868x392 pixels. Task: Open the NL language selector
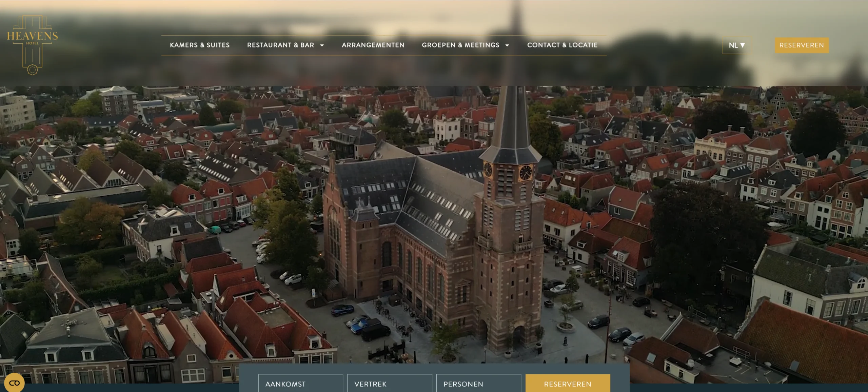click(x=737, y=45)
